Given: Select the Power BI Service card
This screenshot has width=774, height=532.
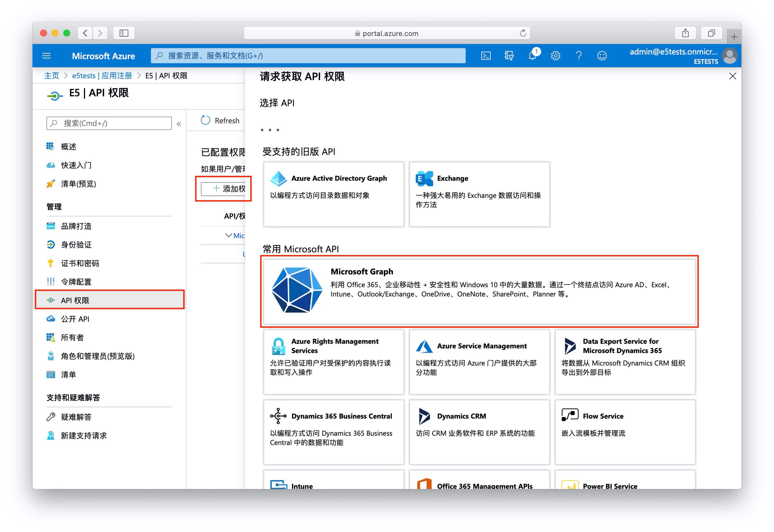Looking at the screenshot, I should tap(625, 480).
